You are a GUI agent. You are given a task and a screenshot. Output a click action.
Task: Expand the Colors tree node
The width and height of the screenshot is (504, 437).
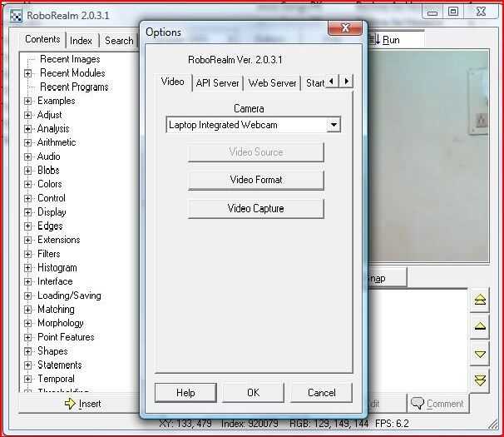click(x=28, y=185)
